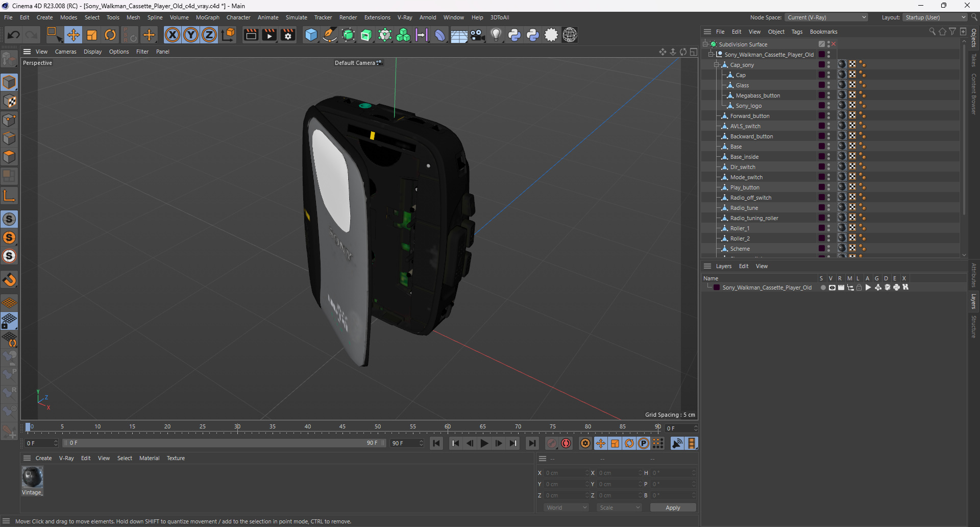Open Object manager Tags menu

(x=797, y=32)
